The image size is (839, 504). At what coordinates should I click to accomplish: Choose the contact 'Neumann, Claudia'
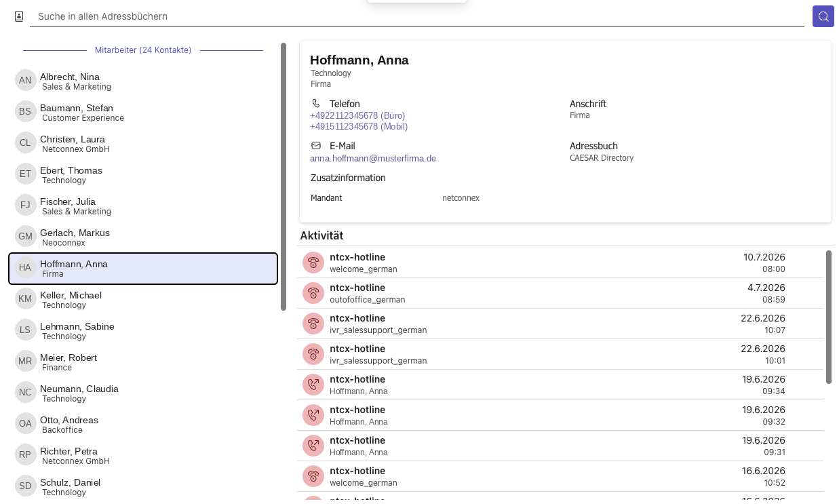[x=143, y=393]
